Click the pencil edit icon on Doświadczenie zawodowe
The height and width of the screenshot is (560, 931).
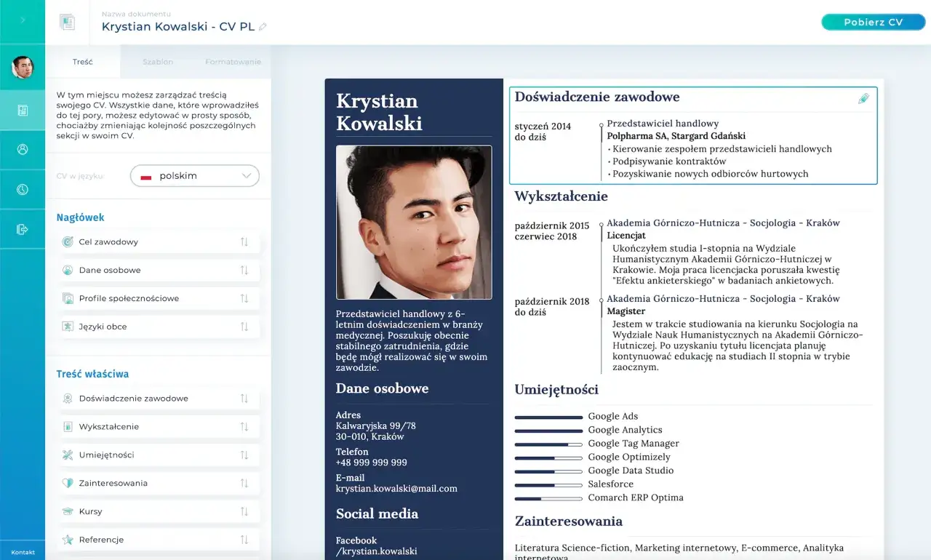[864, 98]
